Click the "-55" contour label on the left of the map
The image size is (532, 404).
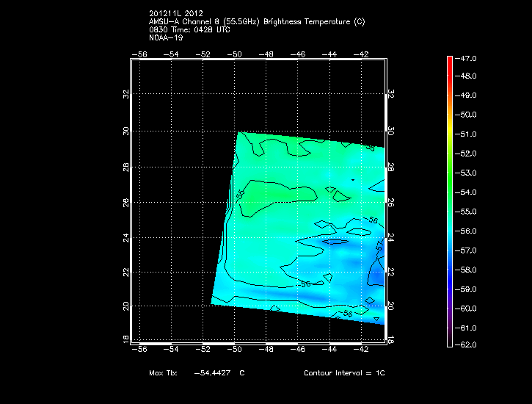coord(241,195)
